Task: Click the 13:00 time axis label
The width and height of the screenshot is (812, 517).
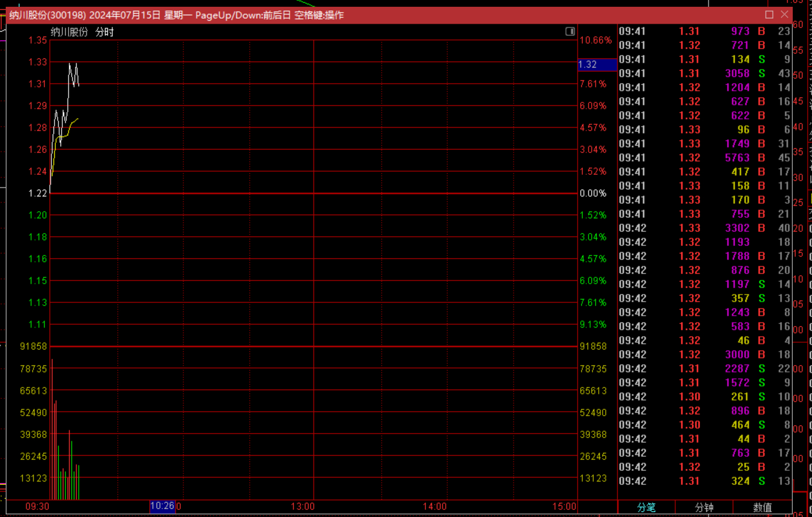Action: (x=303, y=507)
